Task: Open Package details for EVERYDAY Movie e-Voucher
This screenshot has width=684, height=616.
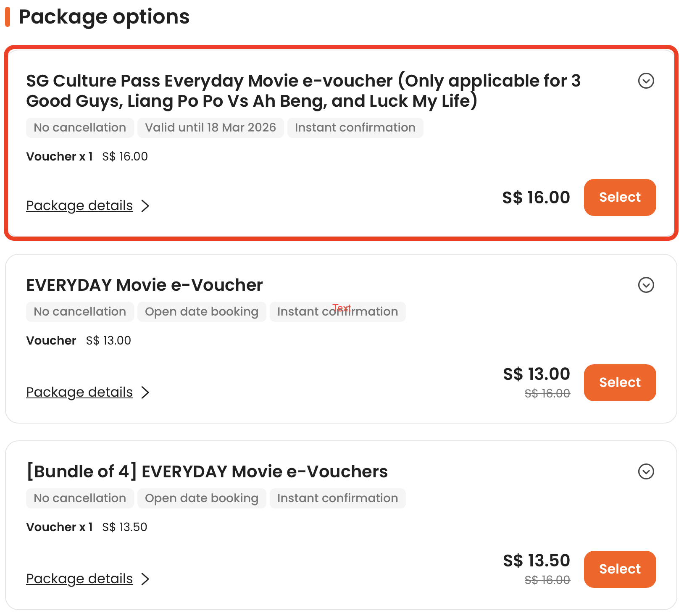Action: [79, 392]
